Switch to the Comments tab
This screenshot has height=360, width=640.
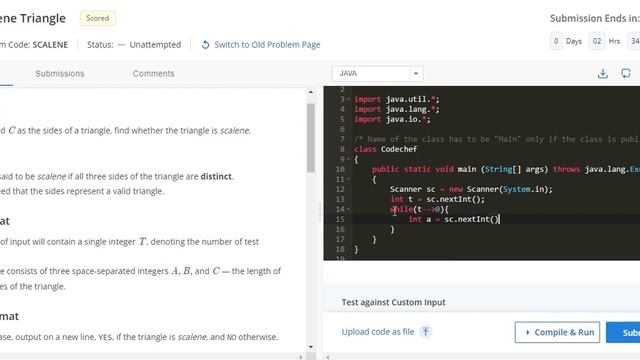[153, 73]
